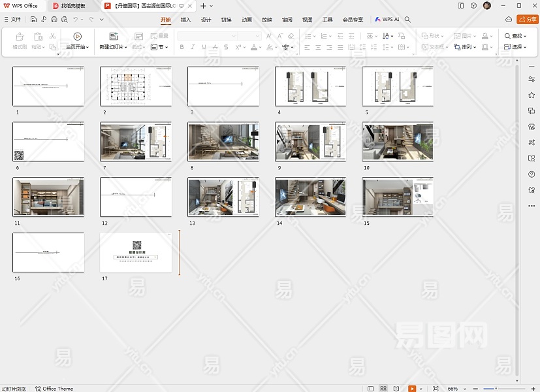The height and width of the screenshot is (392, 540).
Task: Click the zoom slider in status bar
Action: tap(496, 389)
